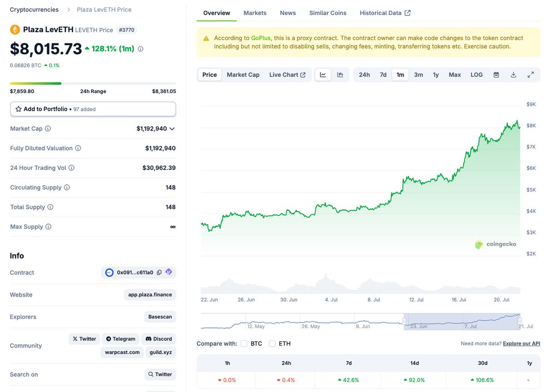Image resolution: width=545 pixels, height=392 pixels.
Task: Grab the right handle of chart navigator
Action: [520, 322]
